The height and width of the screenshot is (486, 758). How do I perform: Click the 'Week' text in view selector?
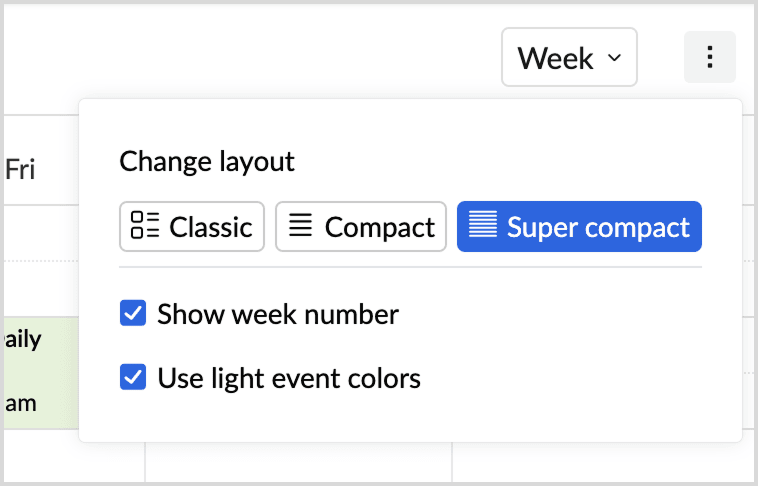click(555, 58)
